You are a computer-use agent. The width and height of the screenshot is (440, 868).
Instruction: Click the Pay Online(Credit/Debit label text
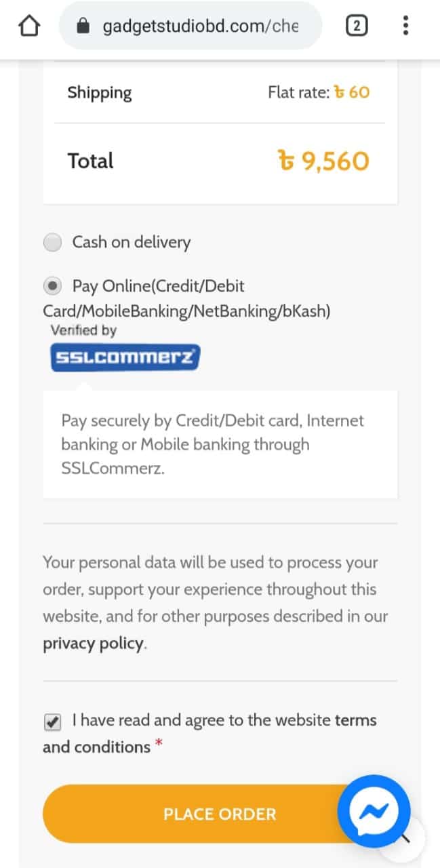(x=159, y=286)
